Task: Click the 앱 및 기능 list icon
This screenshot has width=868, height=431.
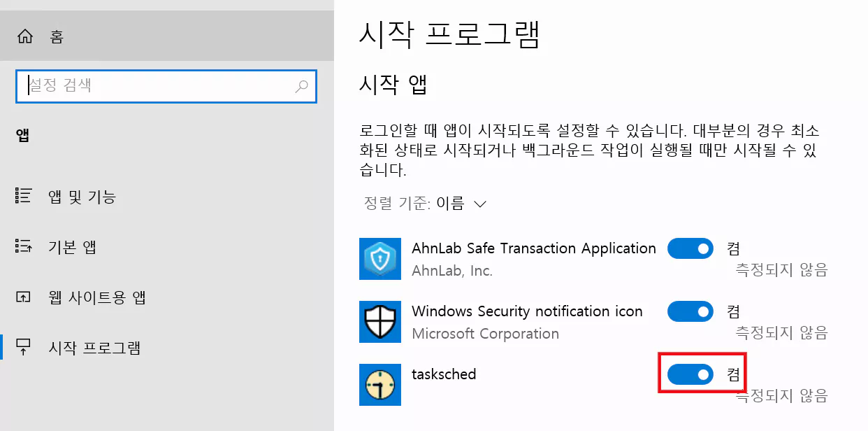Action: coord(23,196)
